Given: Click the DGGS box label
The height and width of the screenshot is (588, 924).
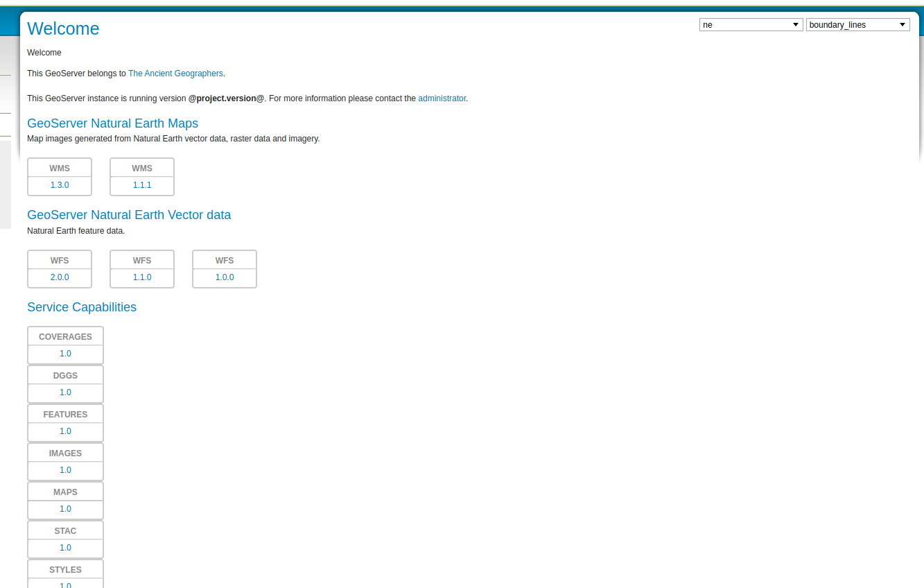Looking at the screenshot, I should [65, 376].
